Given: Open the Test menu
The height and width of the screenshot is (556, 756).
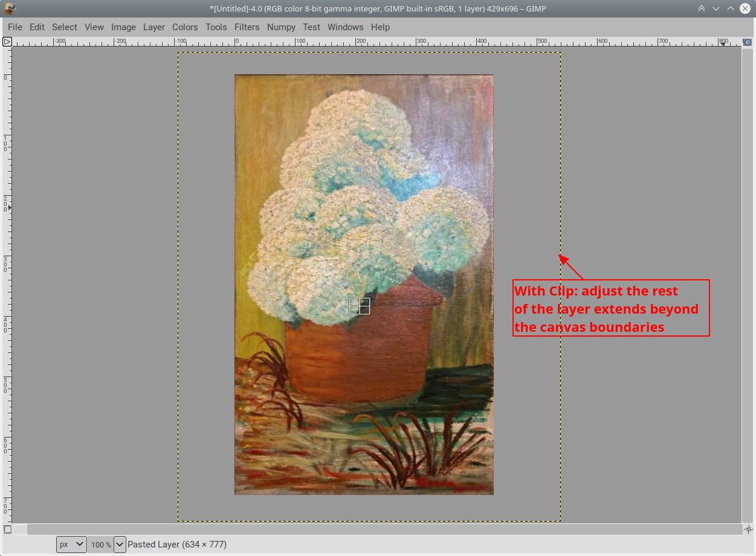Looking at the screenshot, I should pyautogui.click(x=311, y=27).
